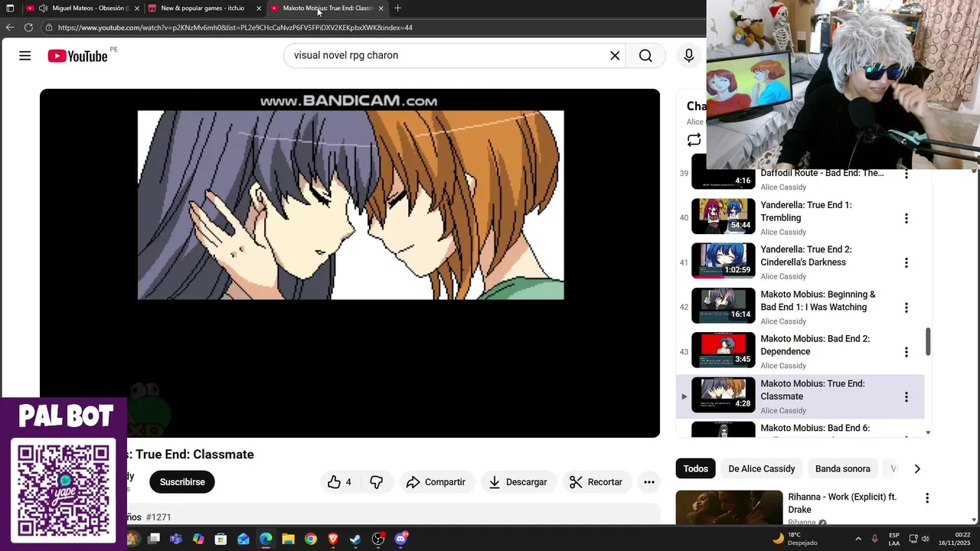Toggle playlist loop icon
This screenshot has height=551, width=980.
[x=694, y=140]
